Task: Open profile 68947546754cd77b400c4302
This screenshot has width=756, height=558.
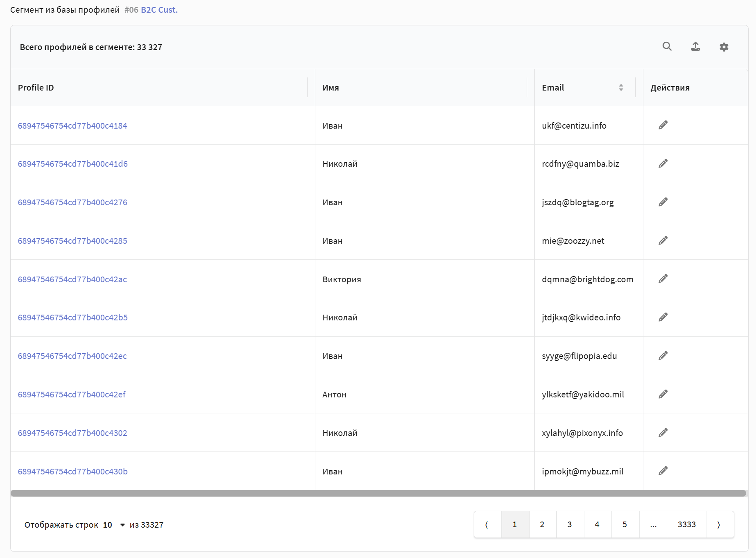Action: tap(72, 433)
